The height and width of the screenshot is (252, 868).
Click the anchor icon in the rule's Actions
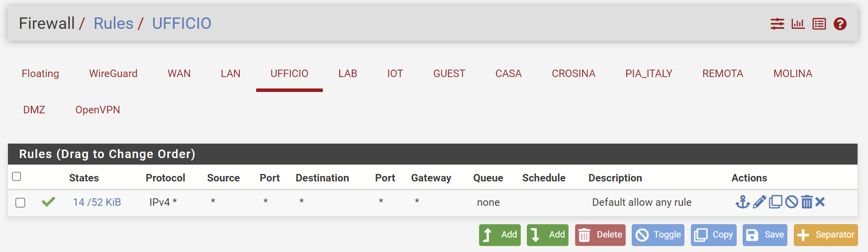pyautogui.click(x=743, y=202)
